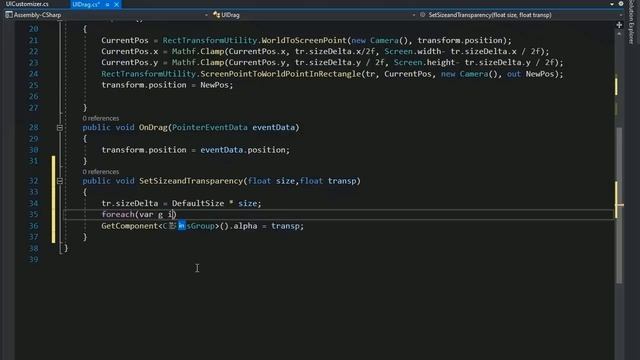640x360 pixels.
Task: Click 'Mathf' on line 22
Action: (x=183, y=51)
